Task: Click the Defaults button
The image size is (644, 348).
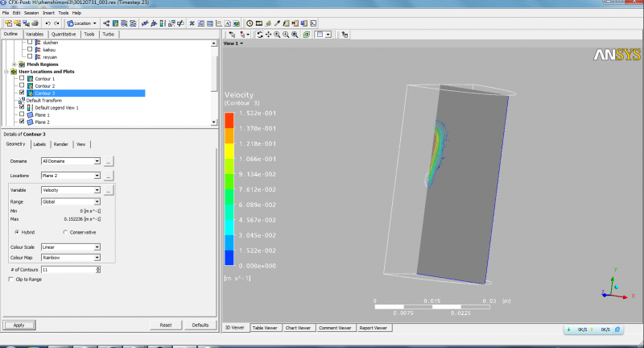Action: click(x=200, y=325)
